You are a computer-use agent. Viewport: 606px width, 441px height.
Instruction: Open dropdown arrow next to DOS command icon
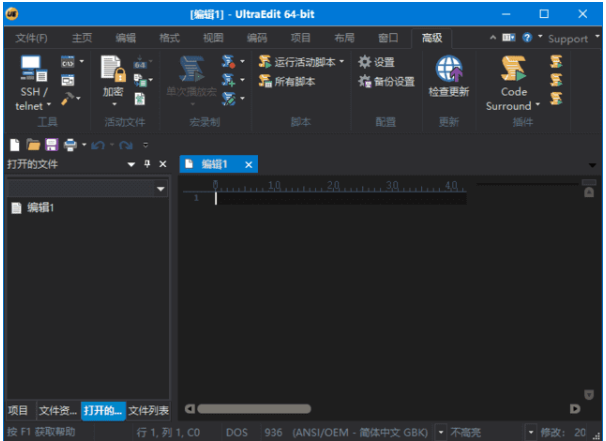point(82,61)
